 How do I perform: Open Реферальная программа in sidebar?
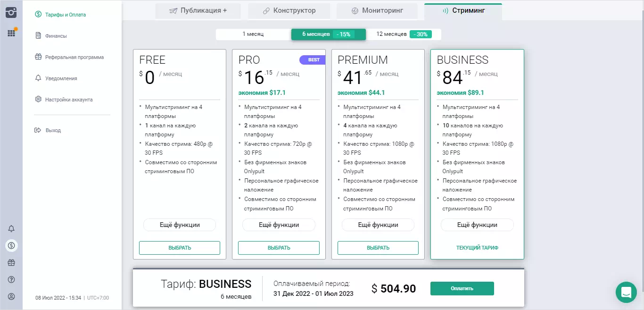pos(74,57)
